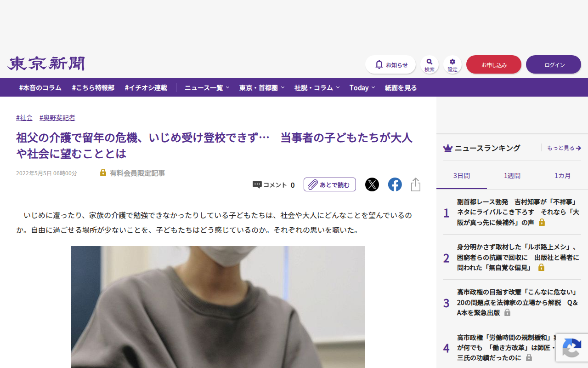Select the 3日間 ranking tab
The width and height of the screenshot is (588, 368).
pyautogui.click(x=462, y=176)
